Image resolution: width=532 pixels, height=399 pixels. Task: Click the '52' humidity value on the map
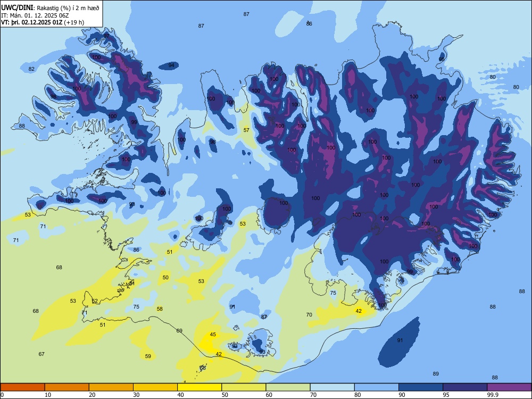click(x=95, y=301)
